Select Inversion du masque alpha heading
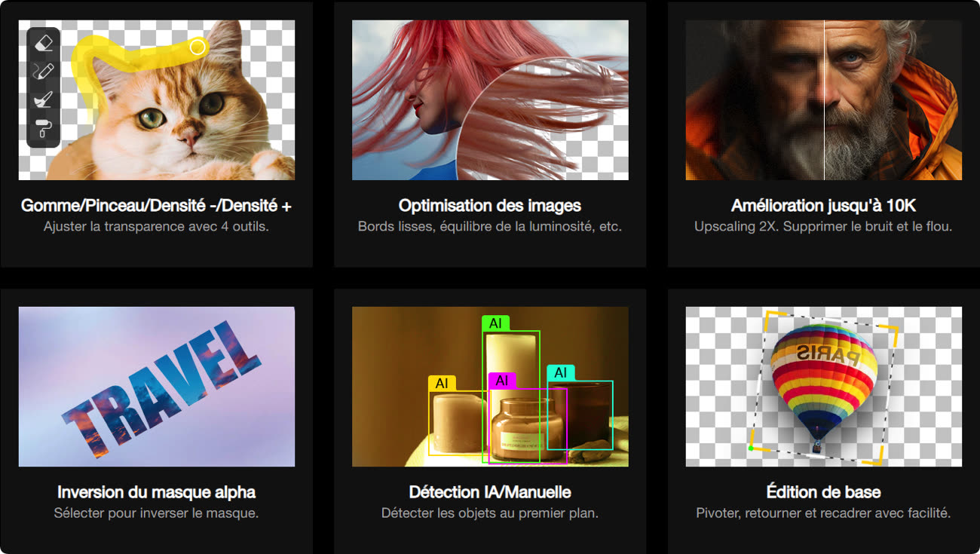 click(x=157, y=492)
